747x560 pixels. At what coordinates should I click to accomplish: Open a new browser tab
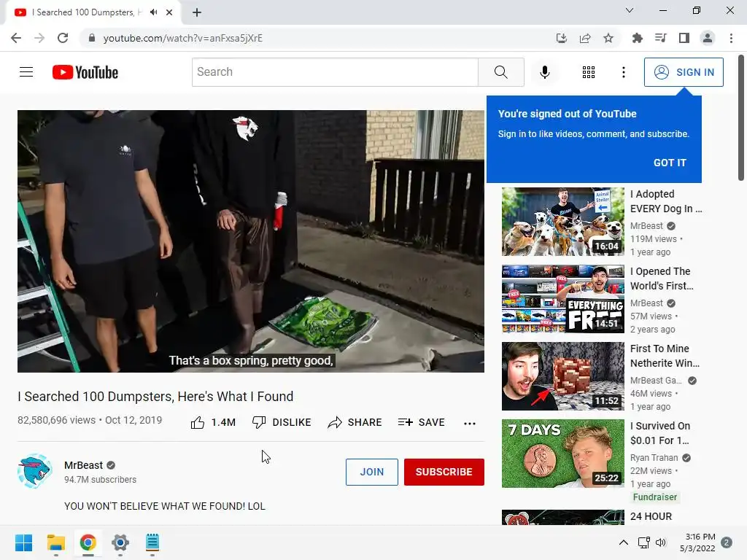click(197, 12)
